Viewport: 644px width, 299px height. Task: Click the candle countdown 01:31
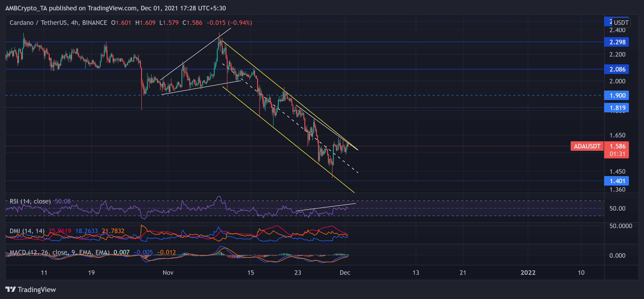pos(617,154)
